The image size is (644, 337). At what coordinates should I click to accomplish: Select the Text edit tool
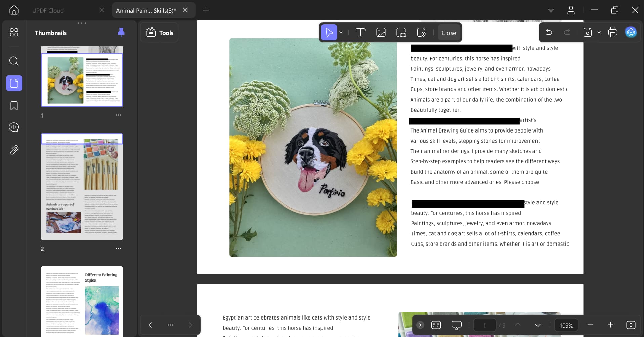click(360, 33)
